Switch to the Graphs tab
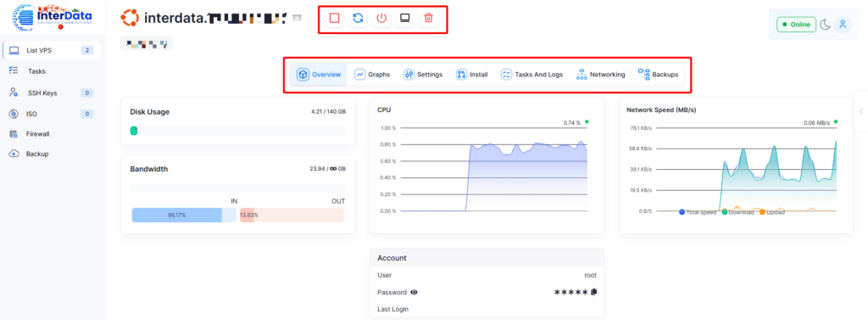Viewport: 868px width, 320px height. pyautogui.click(x=373, y=75)
